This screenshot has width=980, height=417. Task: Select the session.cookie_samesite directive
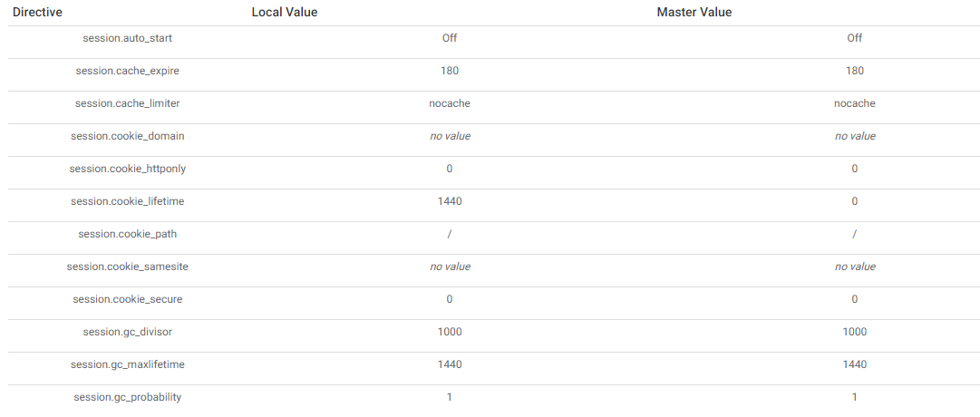128,267
